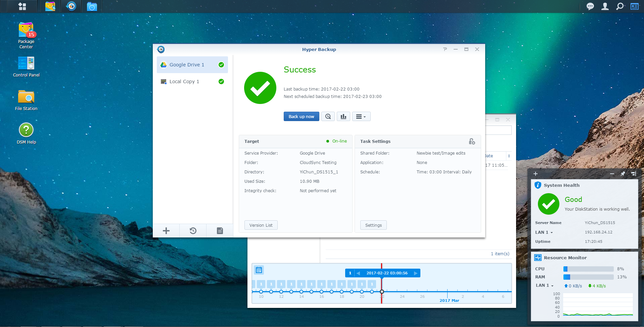This screenshot has height=327, width=644.
Task: Open DSM Help desktop shortcut
Action: [26, 133]
